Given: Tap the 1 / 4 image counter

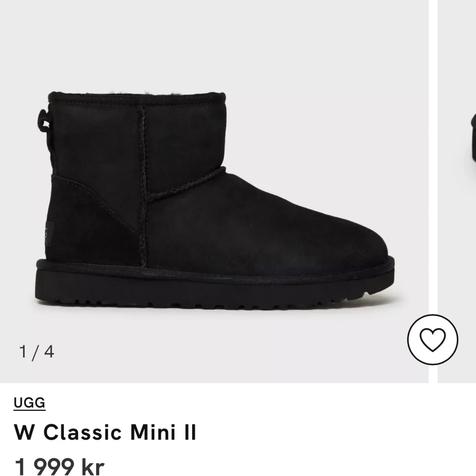Looking at the screenshot, I should (x=37, y=350).
